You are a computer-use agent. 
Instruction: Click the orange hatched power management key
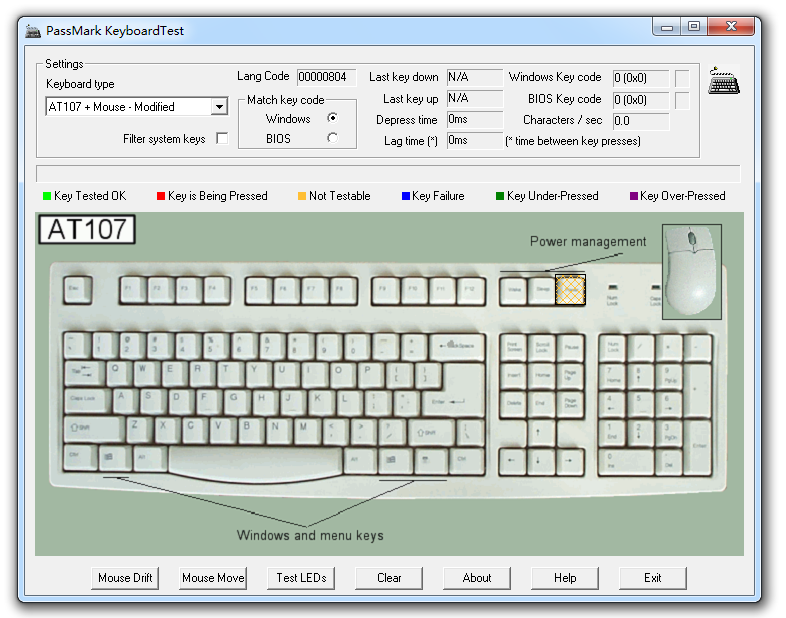click(570, 290)
